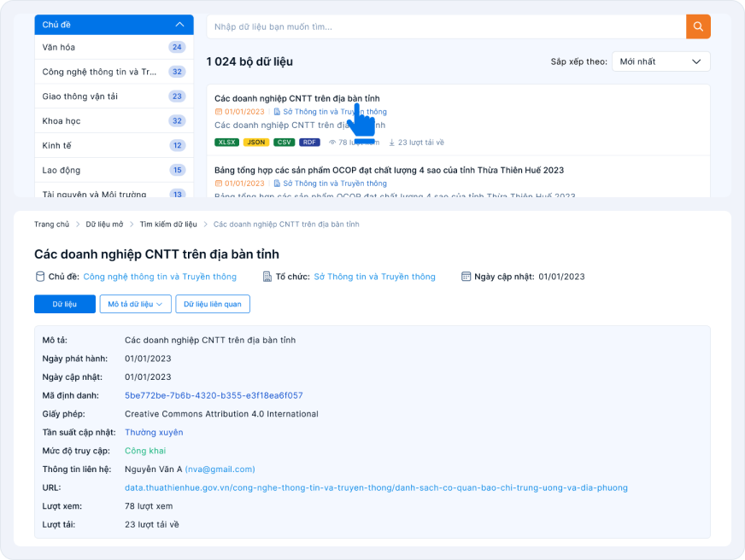The width and height of the screenshot is (745, 560).
Task: Open the nva@gmail.com contact email
Action: 220,470
